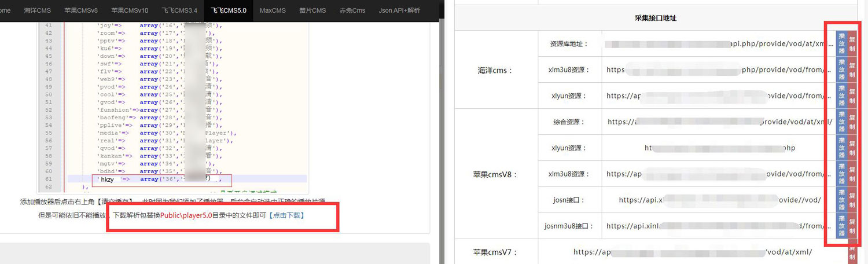The width and height of the screenshot is (868, 264).
Task: Copy the 资源库地址 URL with 复制
Action: [852, 44]
